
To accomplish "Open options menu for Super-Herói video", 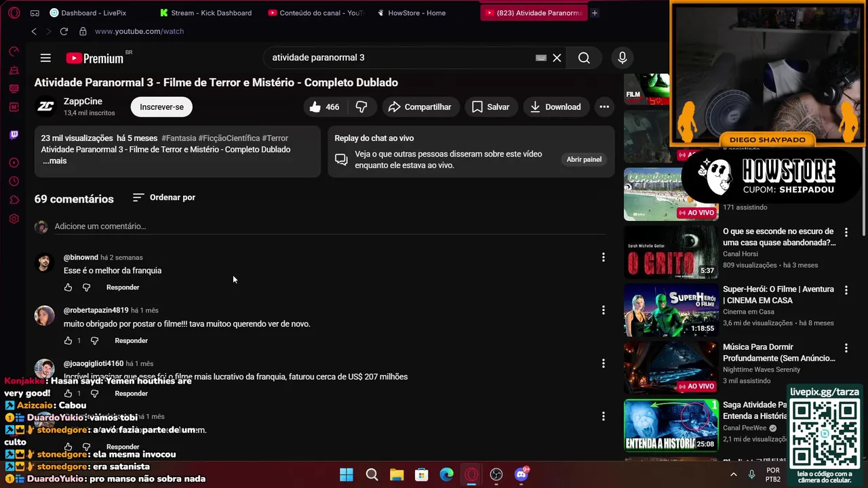I will (x=846, y=290).
